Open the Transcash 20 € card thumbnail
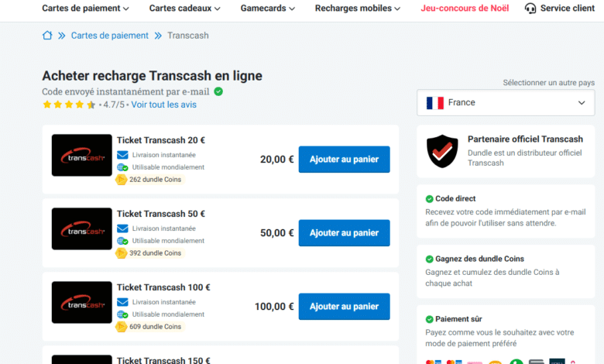Screen dimensions: 604x364 coord(81,155)
